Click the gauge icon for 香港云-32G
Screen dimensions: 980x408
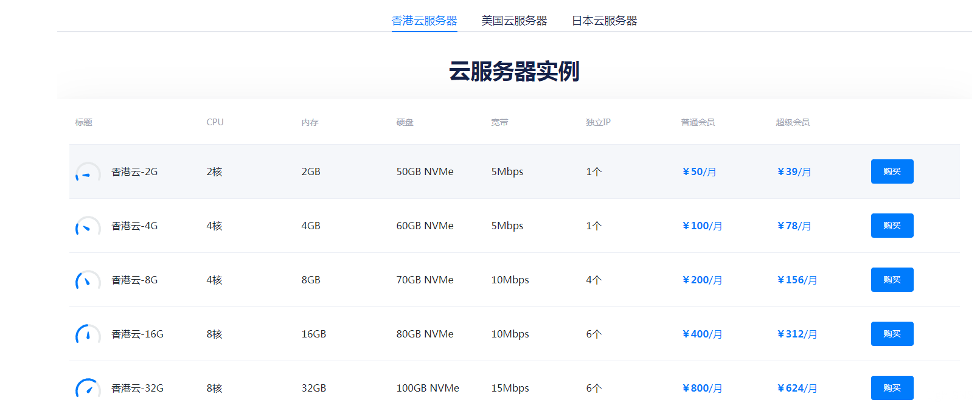[x=88, y=388]
